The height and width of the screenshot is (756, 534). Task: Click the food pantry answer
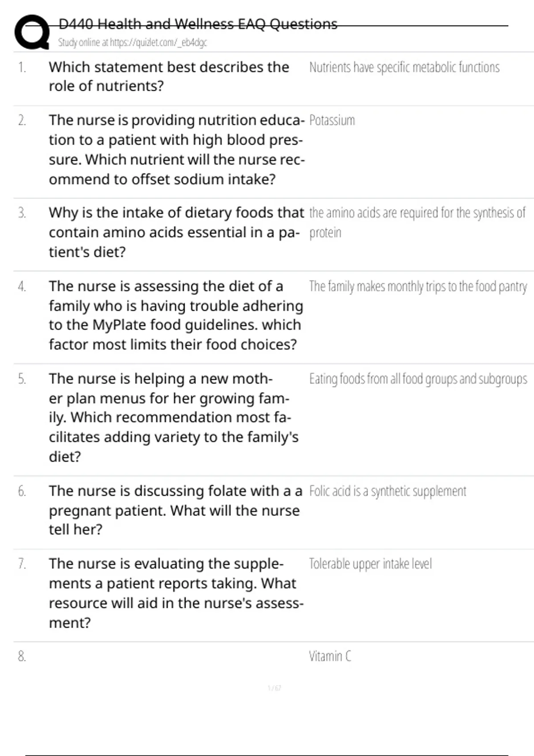pos(418,286)
